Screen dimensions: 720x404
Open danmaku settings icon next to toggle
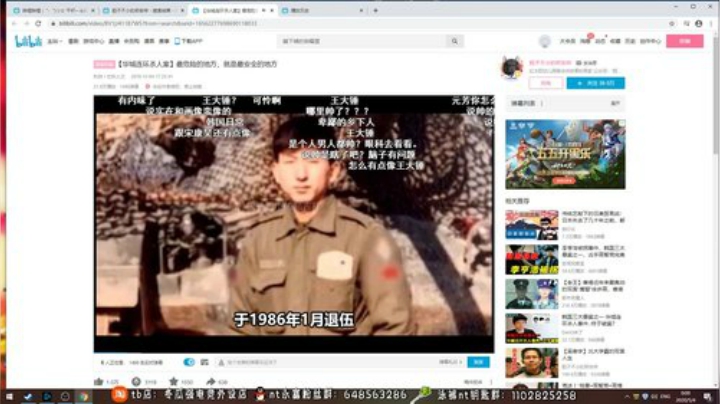[204, 362]
